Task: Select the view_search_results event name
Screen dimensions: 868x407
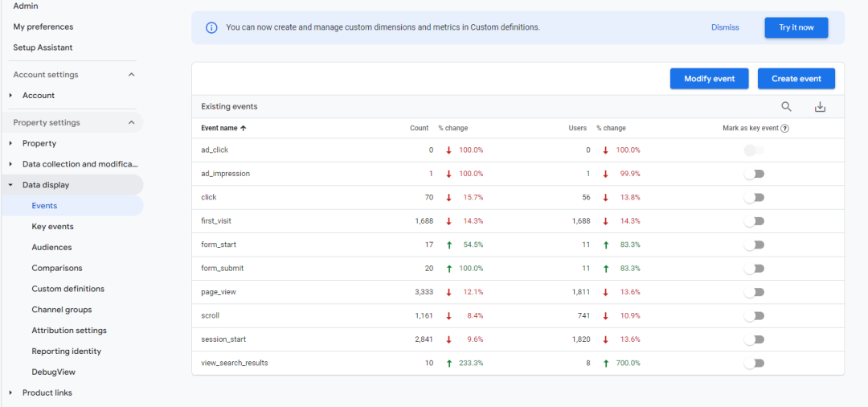Action: [235, 363]
